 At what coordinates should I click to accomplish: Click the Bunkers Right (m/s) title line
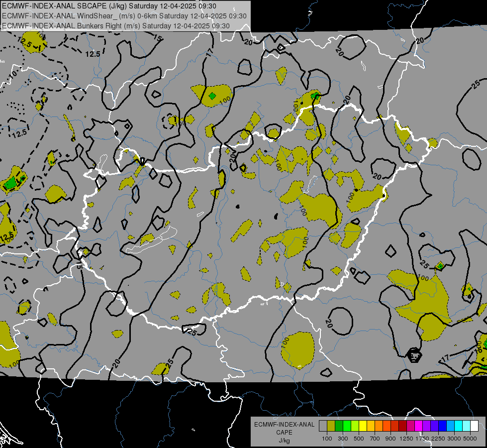pos(115,26)
